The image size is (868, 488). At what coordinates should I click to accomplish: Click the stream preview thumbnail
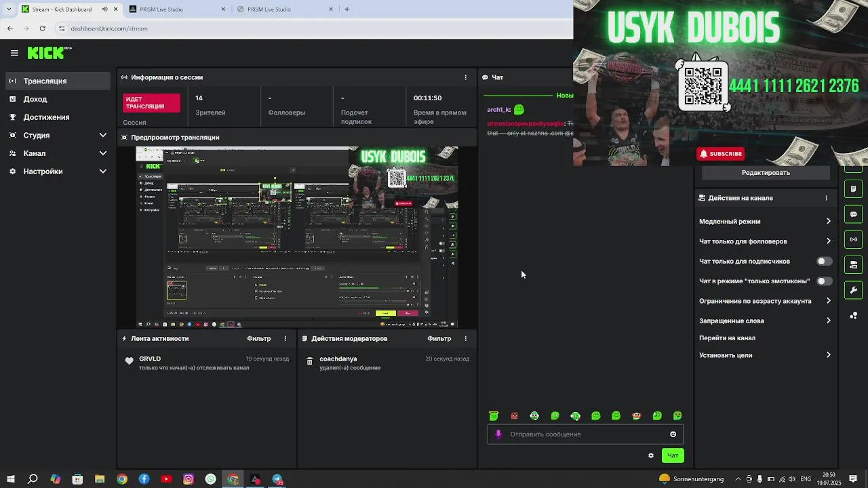[297, 237]
